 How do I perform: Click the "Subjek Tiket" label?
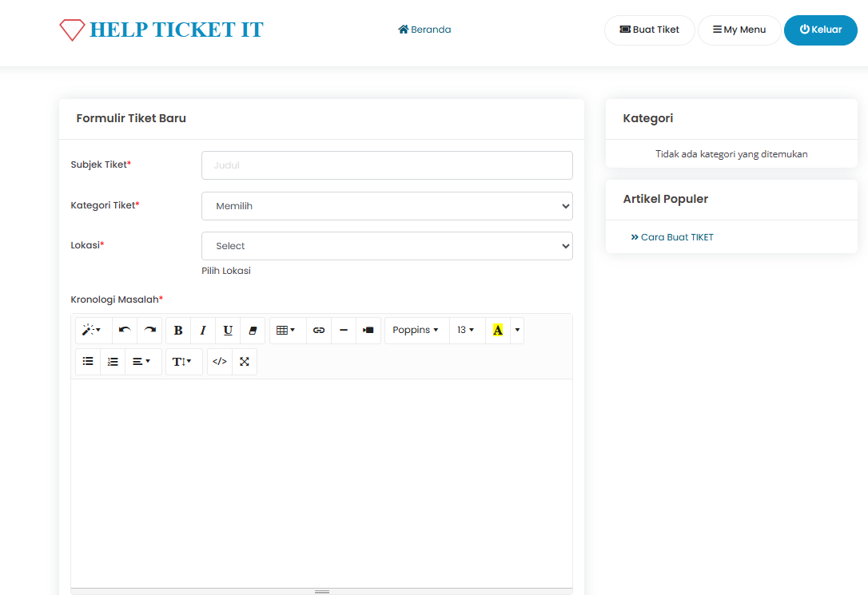100,165
